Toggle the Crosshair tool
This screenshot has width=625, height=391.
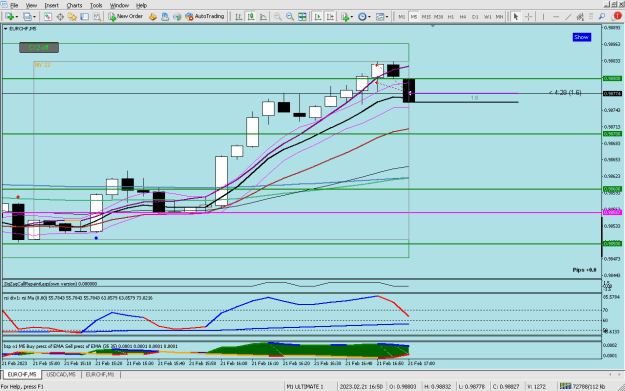529,17
